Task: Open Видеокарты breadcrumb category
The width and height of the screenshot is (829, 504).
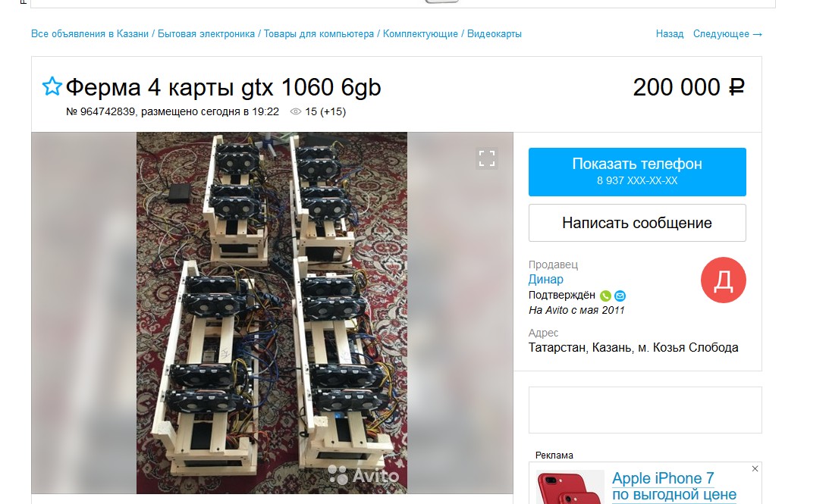Action: pos(495,34)
